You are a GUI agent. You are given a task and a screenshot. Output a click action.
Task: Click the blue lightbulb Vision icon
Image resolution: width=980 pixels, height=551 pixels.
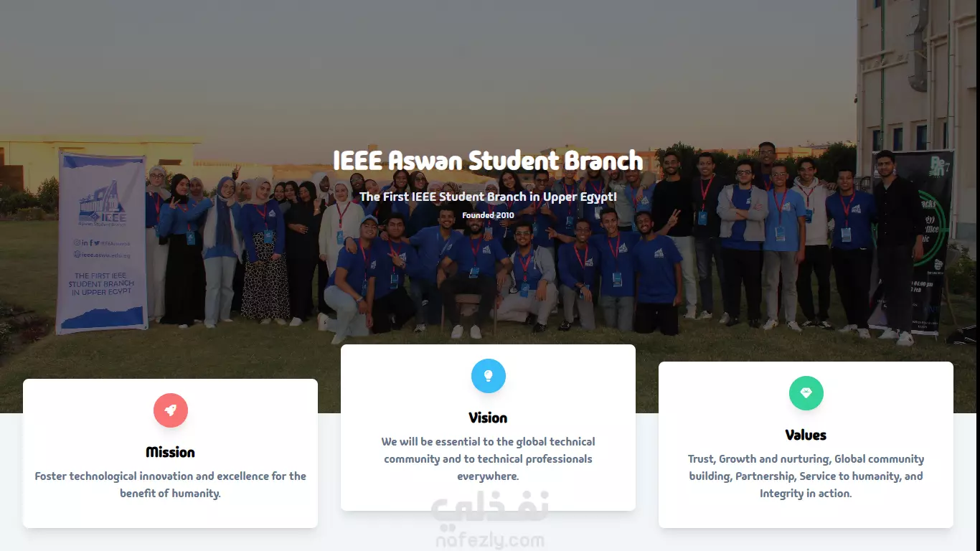point(489,376)
